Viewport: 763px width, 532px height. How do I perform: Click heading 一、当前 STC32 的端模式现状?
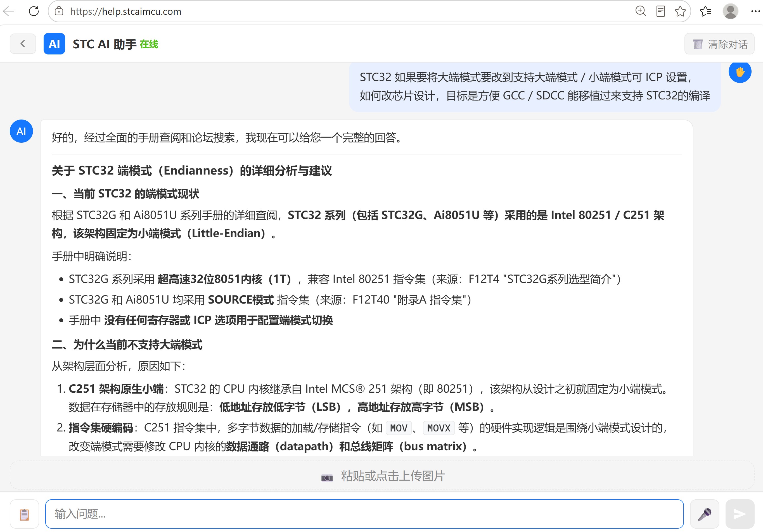tap(125, 194)
